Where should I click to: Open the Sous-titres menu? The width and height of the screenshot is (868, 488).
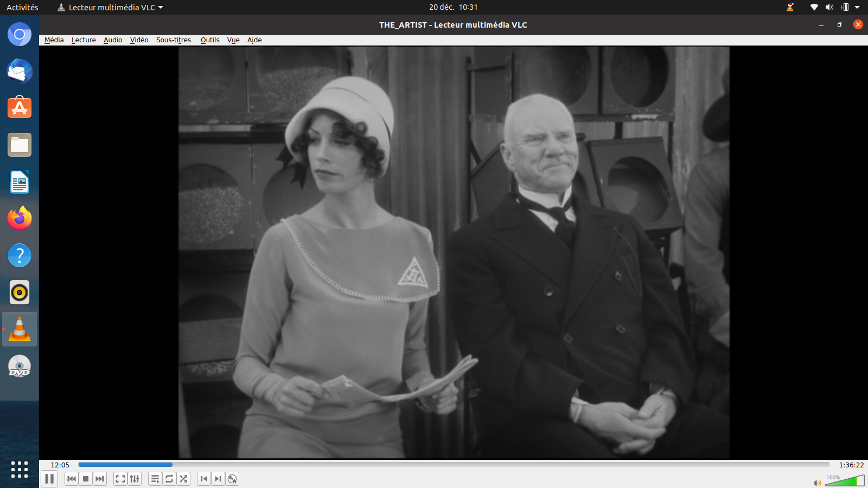(x=174, y=40)
